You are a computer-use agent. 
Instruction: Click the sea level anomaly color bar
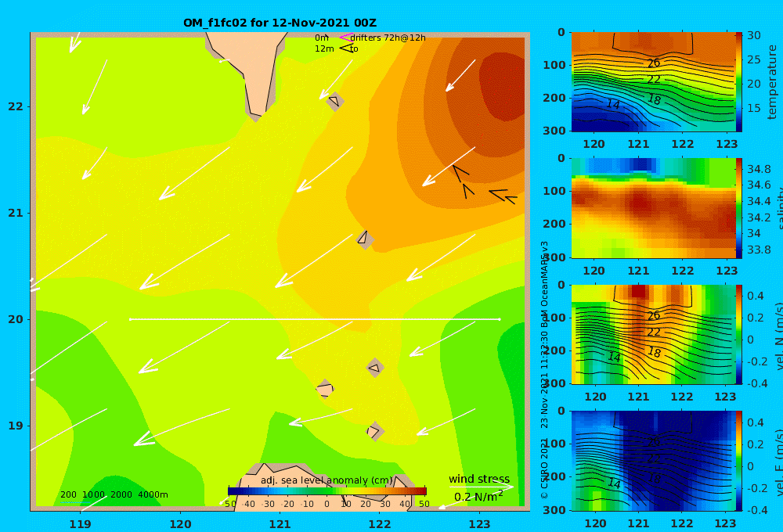coord(327,491)
